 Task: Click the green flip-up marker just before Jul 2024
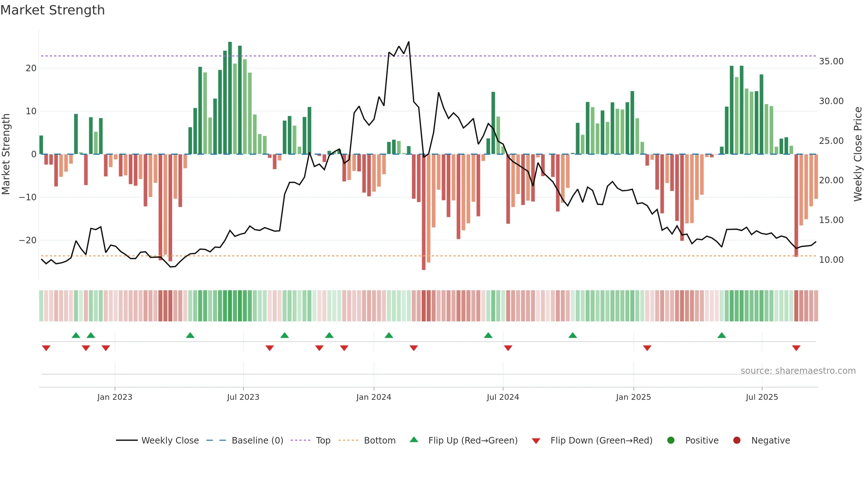[x=488, y=335]
